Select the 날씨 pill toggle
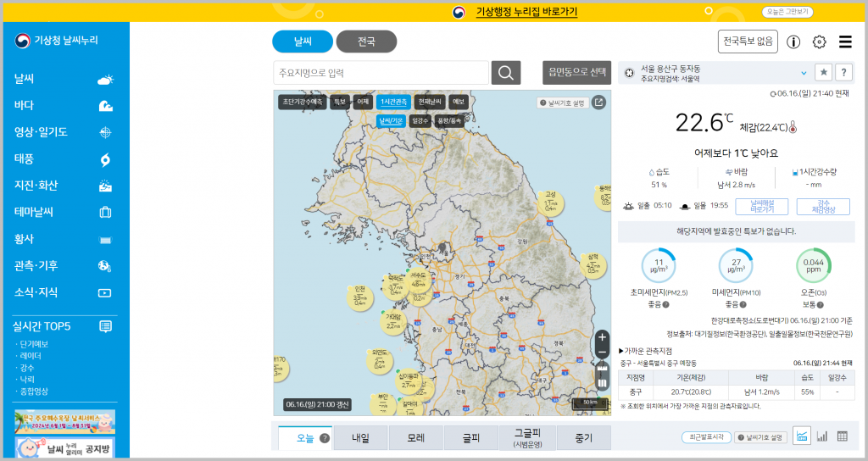 pos(303,42)
